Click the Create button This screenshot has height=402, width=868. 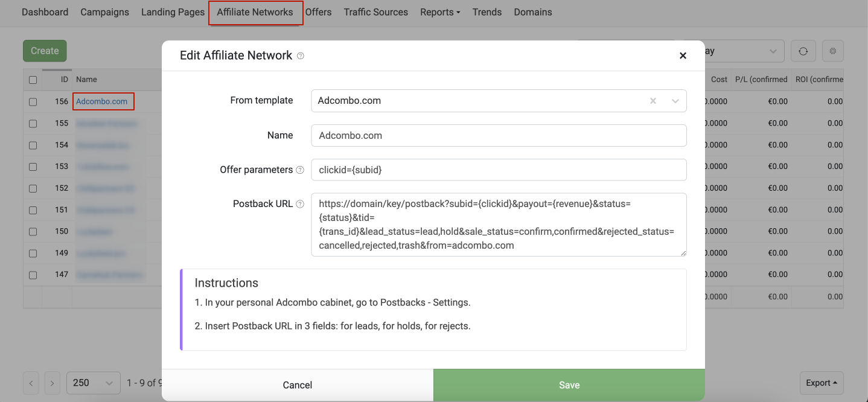[45, 51]
